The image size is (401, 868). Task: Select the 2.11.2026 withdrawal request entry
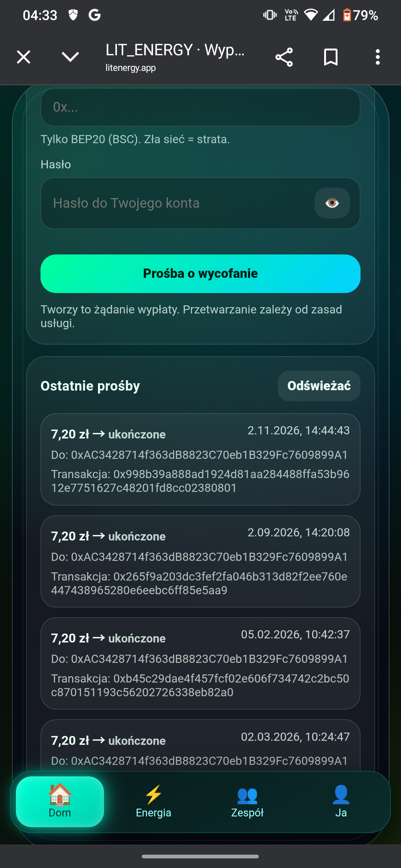[200, 459]
